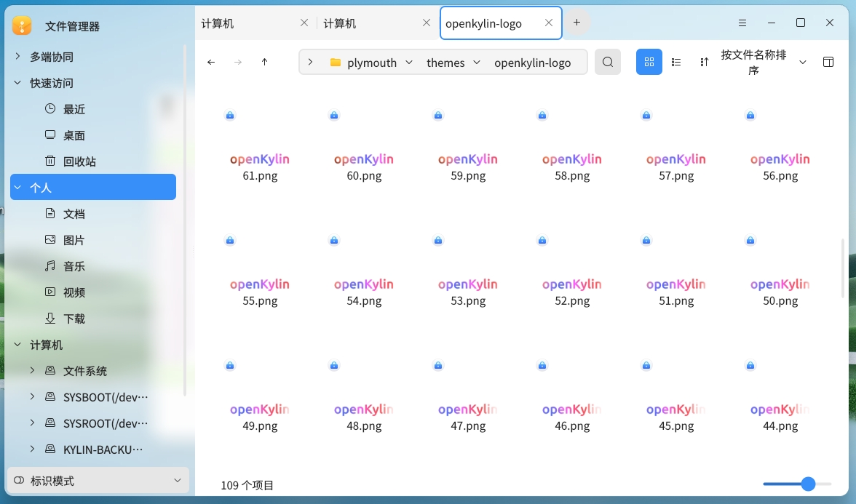Select file 57.png

click(676, 146)
